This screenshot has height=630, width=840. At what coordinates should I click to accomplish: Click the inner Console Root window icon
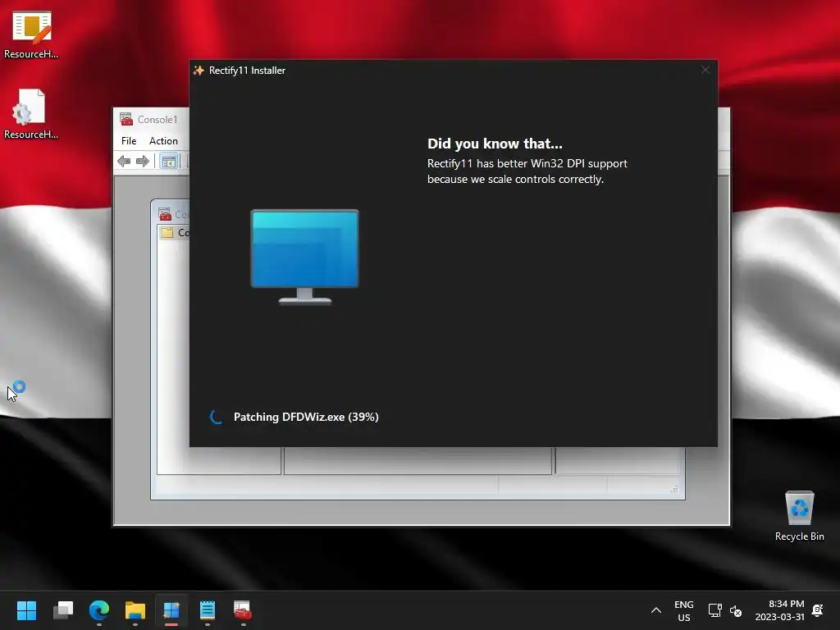point(165,214)
